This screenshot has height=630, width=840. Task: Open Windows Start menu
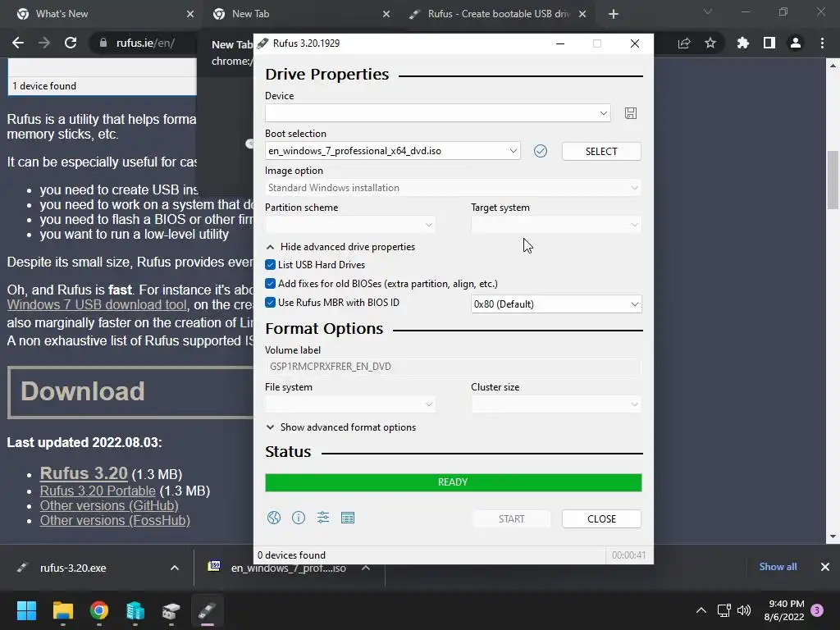(x=26, y=610)
